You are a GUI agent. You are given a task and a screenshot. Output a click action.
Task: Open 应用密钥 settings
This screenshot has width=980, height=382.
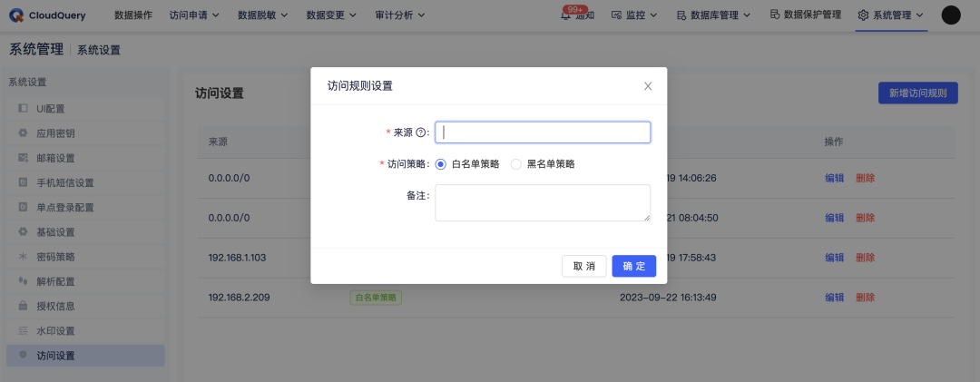click(x=86, y=133)
